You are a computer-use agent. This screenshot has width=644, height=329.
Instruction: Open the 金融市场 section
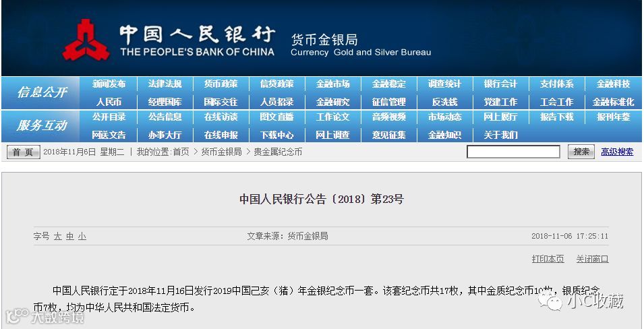pos(332,84)
